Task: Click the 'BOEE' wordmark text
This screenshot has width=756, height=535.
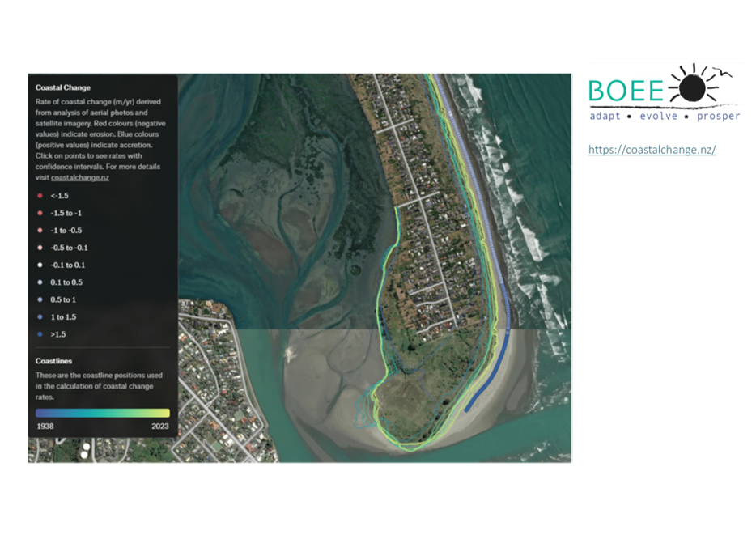Action: [626, 91]
